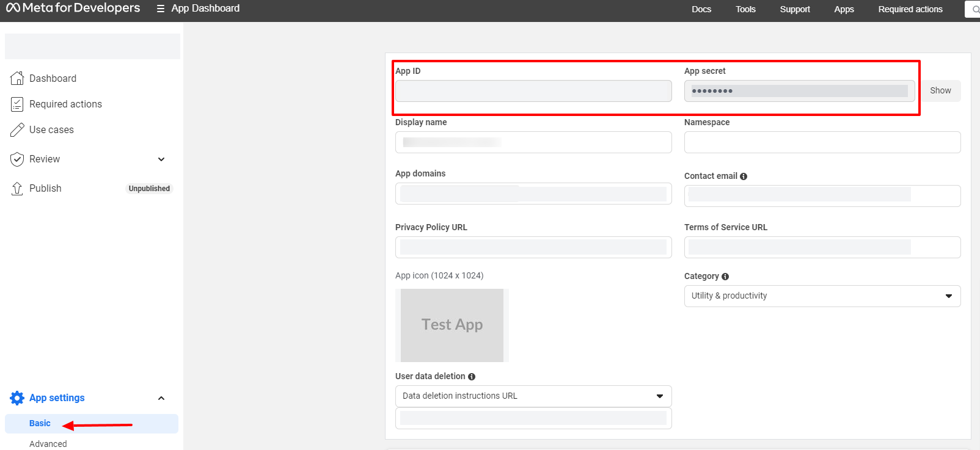This screenshot has height=450, width=980.
Task: Click the Publish upload icon
Action: [17, 189]
